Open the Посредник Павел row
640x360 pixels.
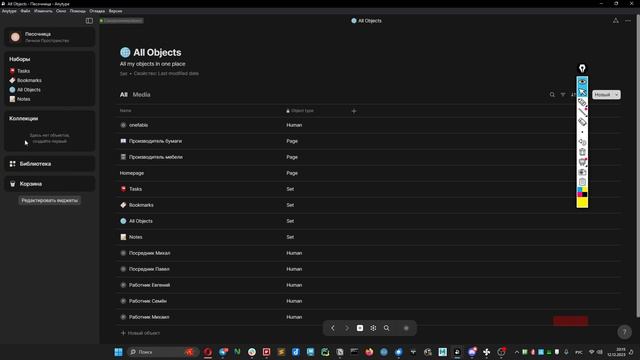(369, 269)
